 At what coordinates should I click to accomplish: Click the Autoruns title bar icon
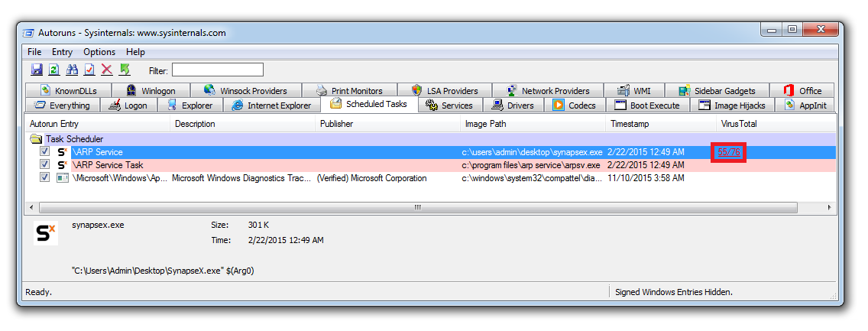coord(29,33)
